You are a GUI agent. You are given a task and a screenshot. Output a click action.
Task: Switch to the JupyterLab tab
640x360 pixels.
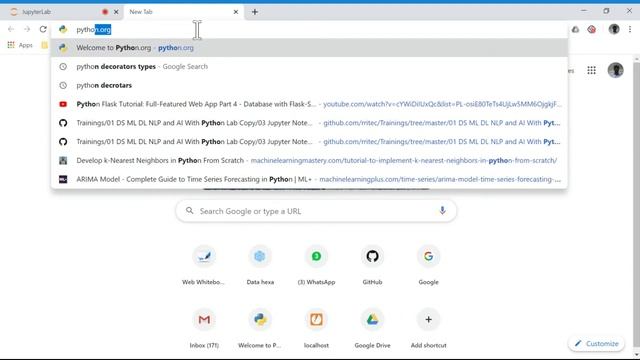tap(61, 12)
